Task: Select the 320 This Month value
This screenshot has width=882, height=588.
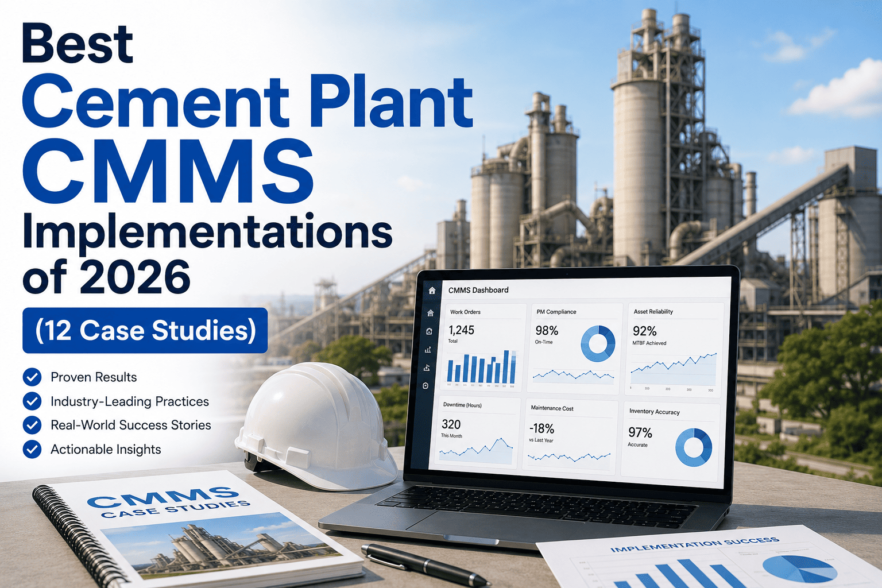Action: coord(451,424)
